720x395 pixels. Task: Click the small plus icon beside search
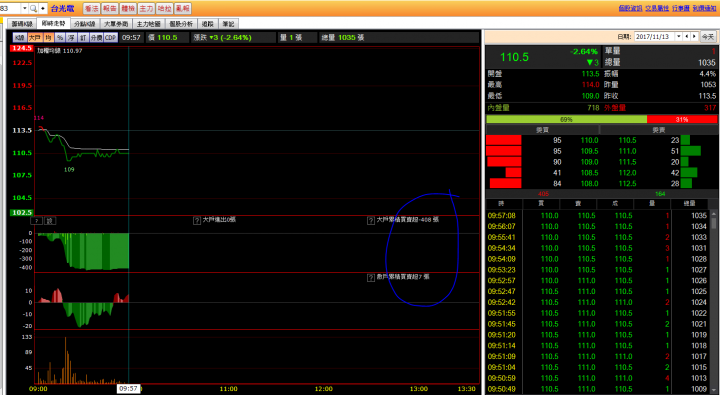coord(43,8)
